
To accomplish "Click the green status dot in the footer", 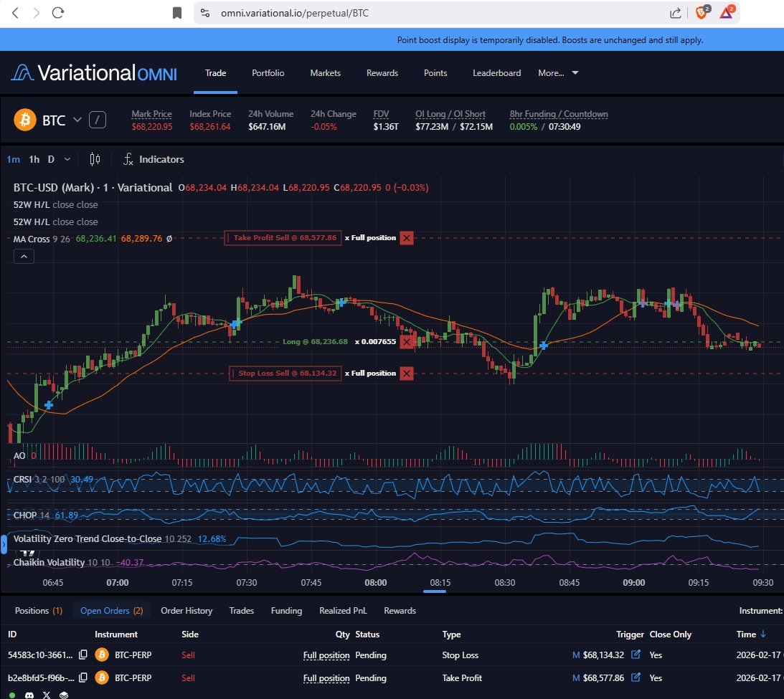I will 12,695.
